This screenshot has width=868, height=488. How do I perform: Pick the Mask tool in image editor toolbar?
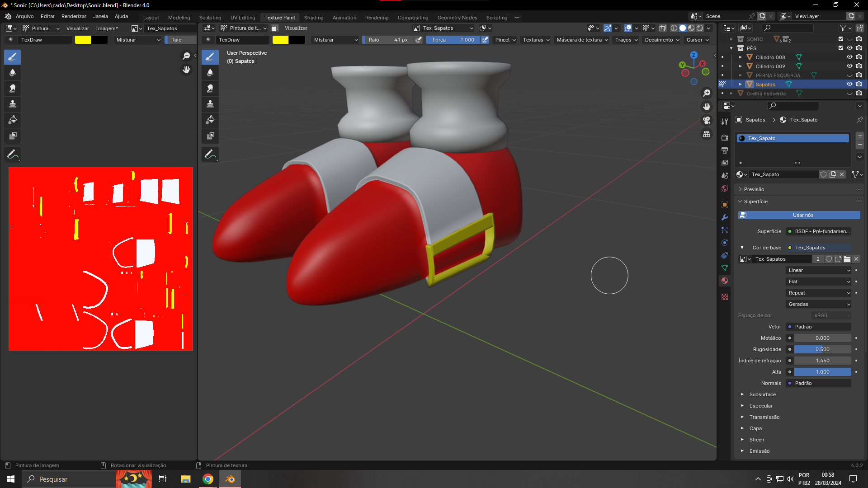pyautogui.click(x=13, y=136)
